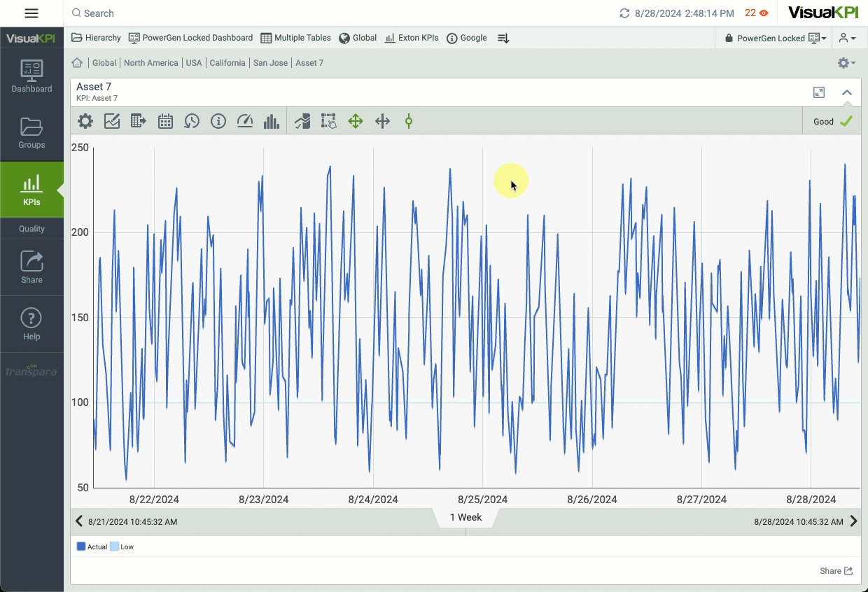Toggle the trend status limits icon

coord(302,121)
